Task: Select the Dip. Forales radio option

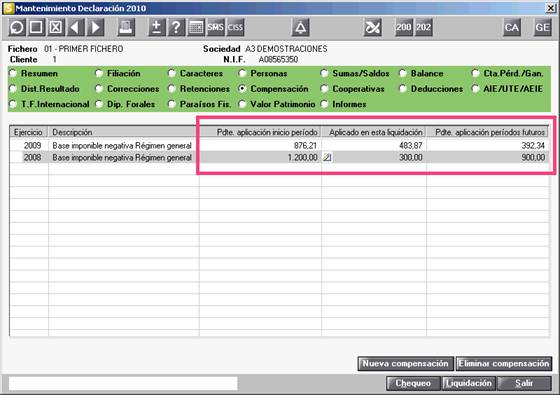Action: [99, 104]
